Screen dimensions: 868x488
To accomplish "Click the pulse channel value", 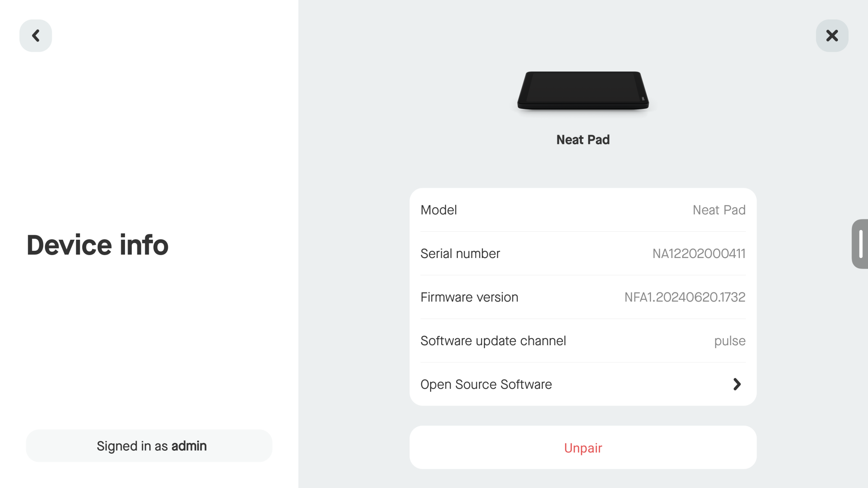I will (730, 341).
